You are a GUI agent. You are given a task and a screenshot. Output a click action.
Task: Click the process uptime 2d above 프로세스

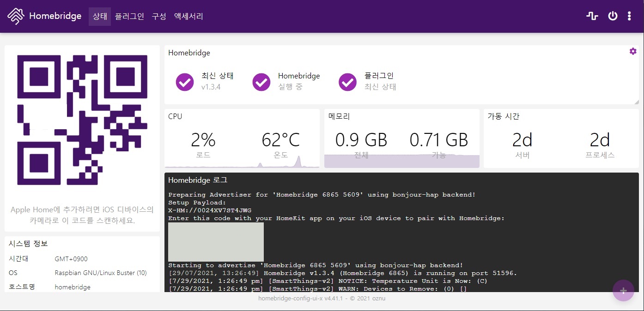600,140
